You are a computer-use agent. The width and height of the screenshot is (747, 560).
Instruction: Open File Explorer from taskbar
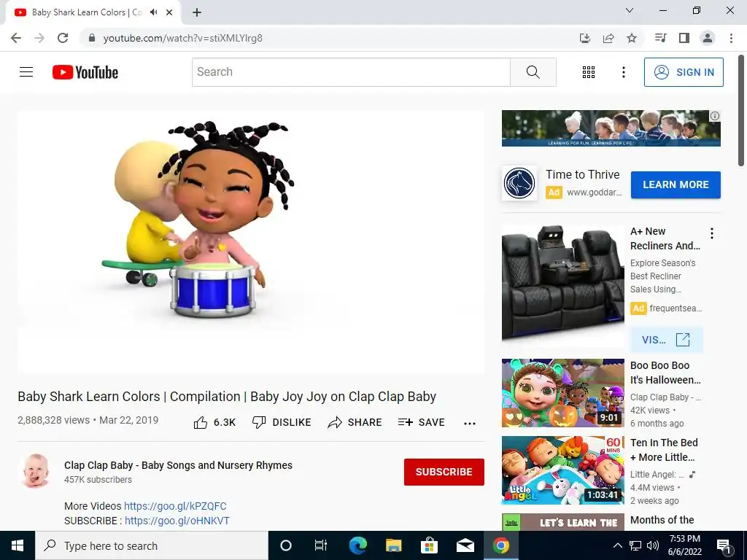pyautogui.click(x=393, y=545)
